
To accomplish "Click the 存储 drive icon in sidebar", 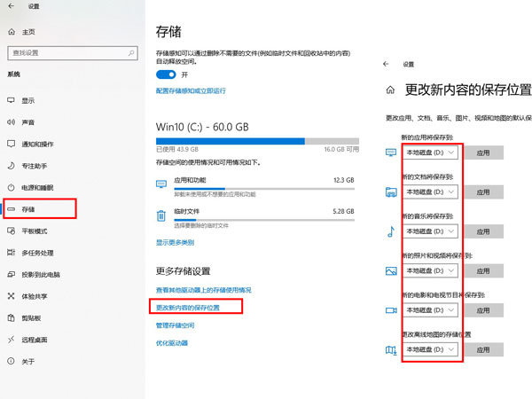I will (x=12, y=209).
